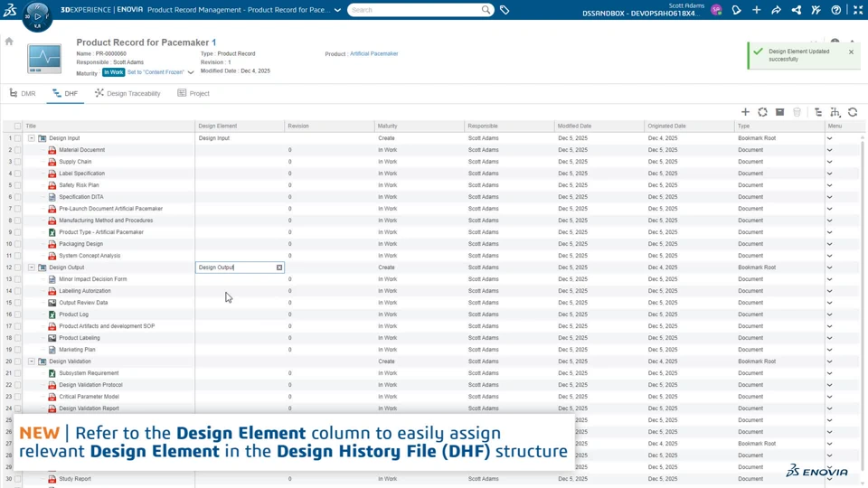Click into the top search field

coord(415,10)
